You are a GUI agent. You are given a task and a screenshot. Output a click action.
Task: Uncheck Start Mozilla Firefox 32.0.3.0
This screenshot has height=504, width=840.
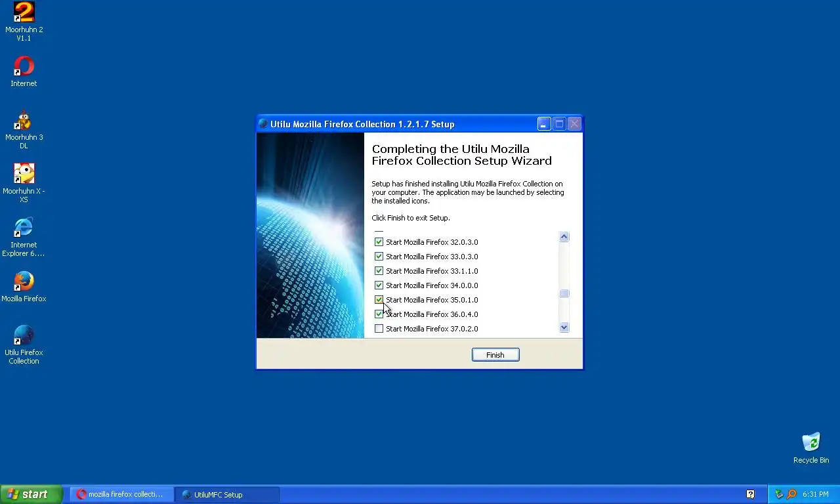pos(379,242)
